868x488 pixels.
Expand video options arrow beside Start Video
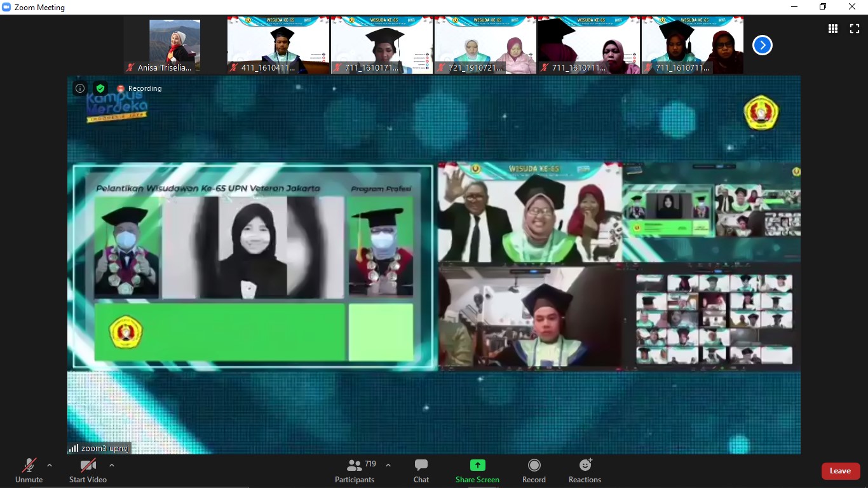coord(112,465)
